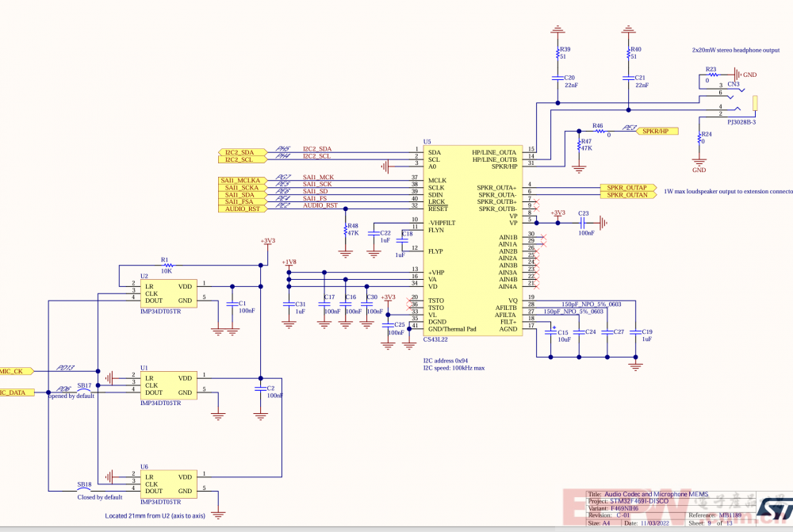Pick the SAI1_MCLKA port symbol

[243, 181]
